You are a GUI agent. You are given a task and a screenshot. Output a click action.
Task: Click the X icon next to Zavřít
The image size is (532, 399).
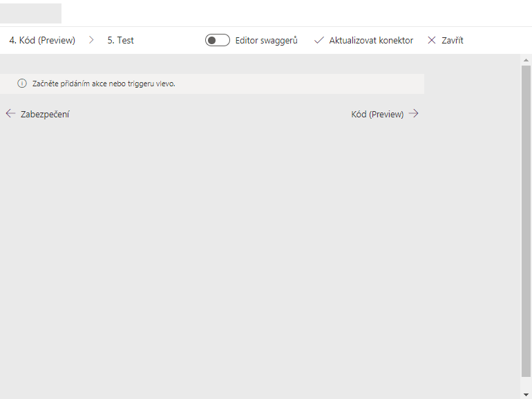click(x=432, y=41)
